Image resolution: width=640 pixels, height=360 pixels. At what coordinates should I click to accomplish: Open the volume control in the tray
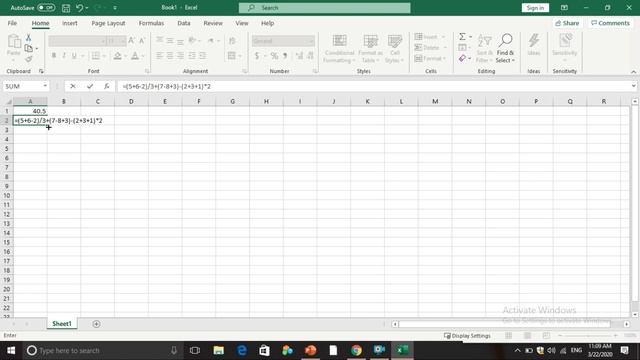coord(551,350)
